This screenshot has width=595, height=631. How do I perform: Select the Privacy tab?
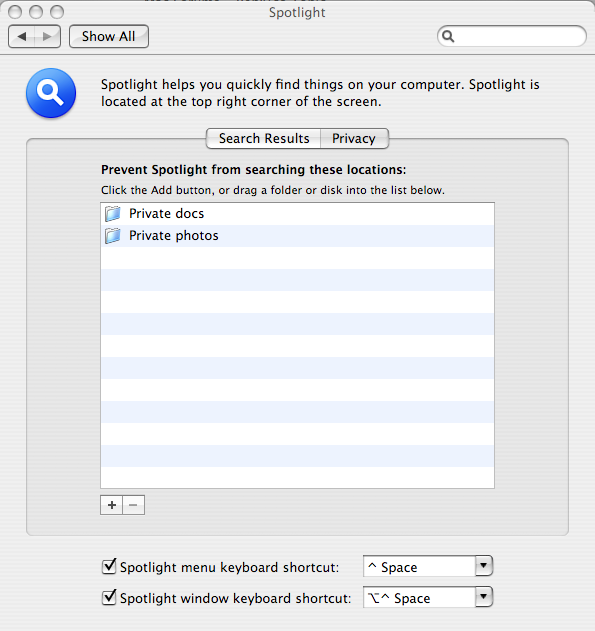coord(354,138)
